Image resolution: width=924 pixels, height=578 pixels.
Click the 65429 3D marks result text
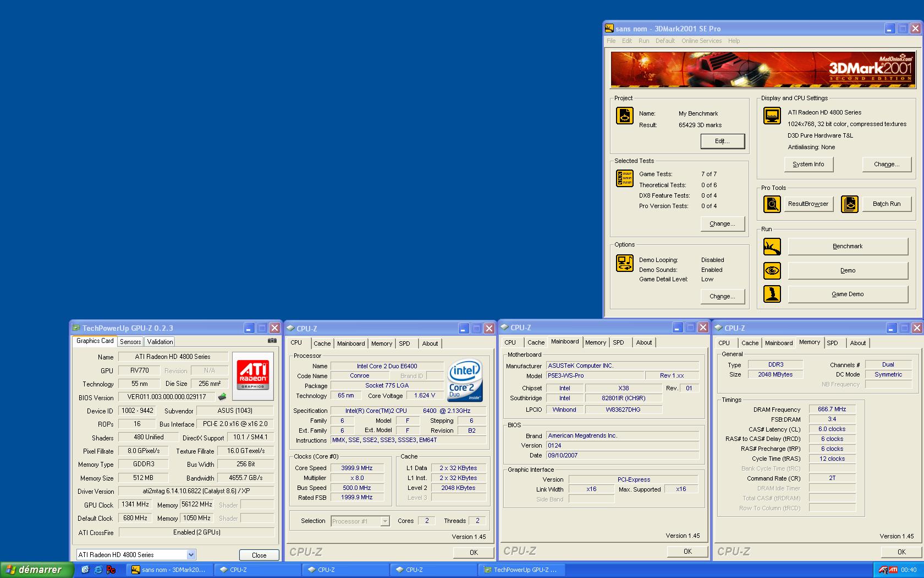point(700,125)
